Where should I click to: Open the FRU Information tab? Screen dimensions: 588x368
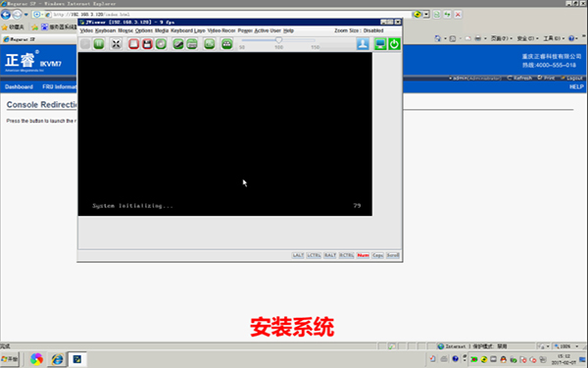tap(59, 86)
